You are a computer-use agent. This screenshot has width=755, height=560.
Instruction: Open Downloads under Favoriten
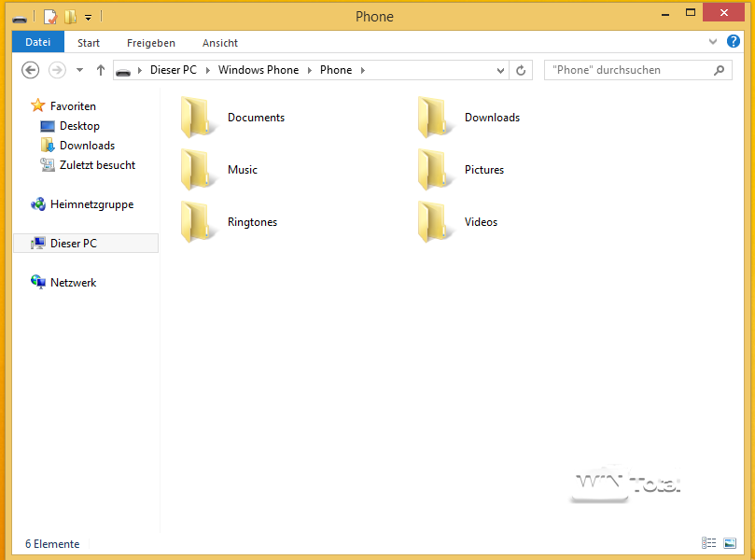click(87, 146)
